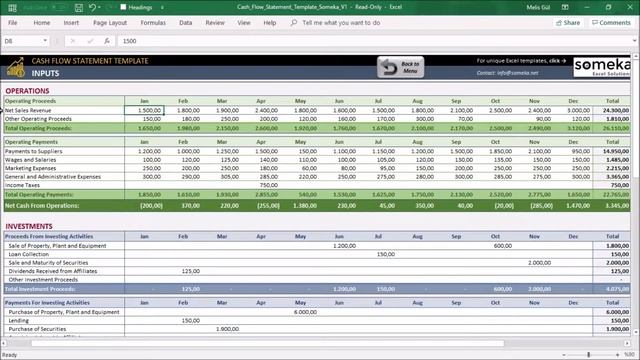Toggle the AutoSave switch
The image size is (640, 360).
pos(60,7)
